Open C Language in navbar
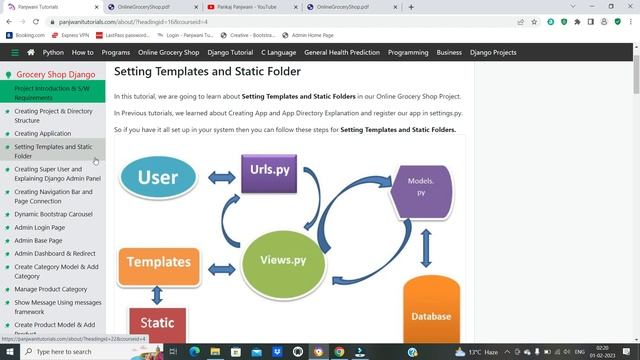The image size is (640, 360). (x=278, y=53)
